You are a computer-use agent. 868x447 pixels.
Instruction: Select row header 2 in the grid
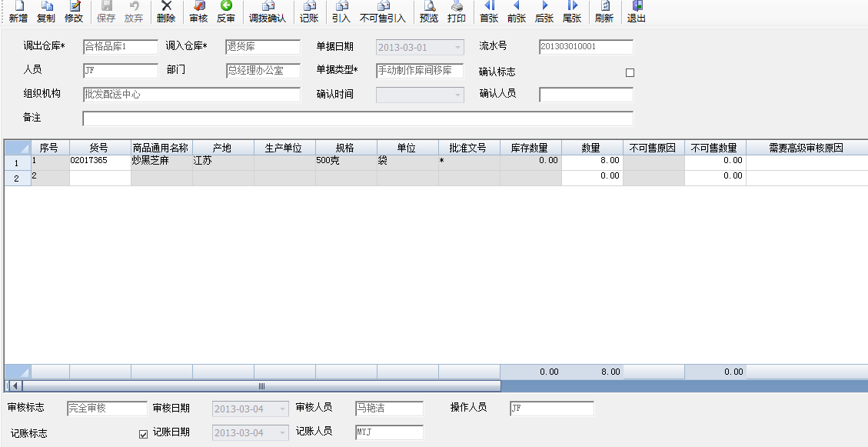pyautogui.click(x=18, y=178)
